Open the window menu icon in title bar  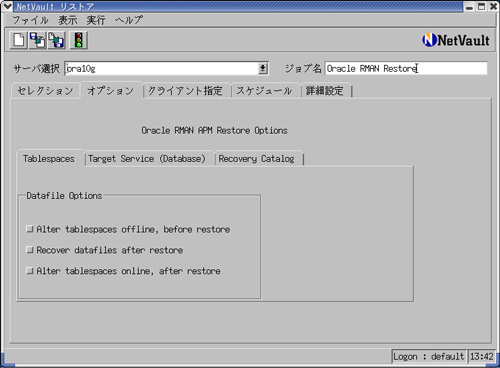click(x=7, y=6)
